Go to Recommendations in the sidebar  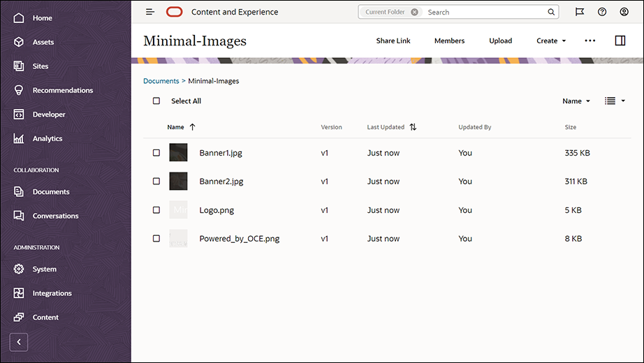63,90
